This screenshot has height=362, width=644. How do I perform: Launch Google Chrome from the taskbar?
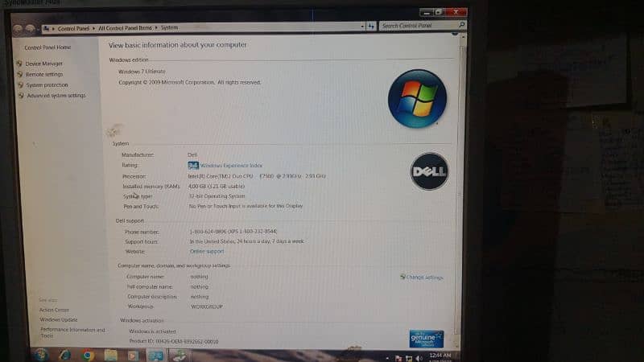coord(87,355)
